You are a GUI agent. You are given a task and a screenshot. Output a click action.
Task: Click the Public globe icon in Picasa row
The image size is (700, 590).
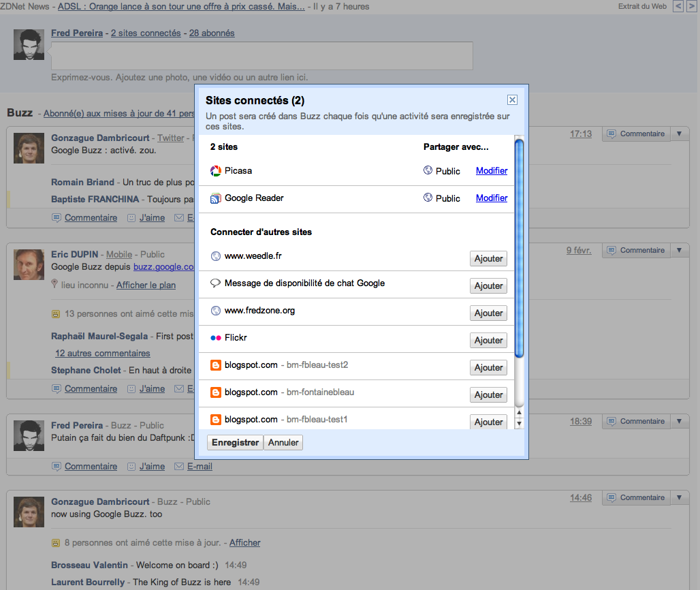click(x=428, y=170)
